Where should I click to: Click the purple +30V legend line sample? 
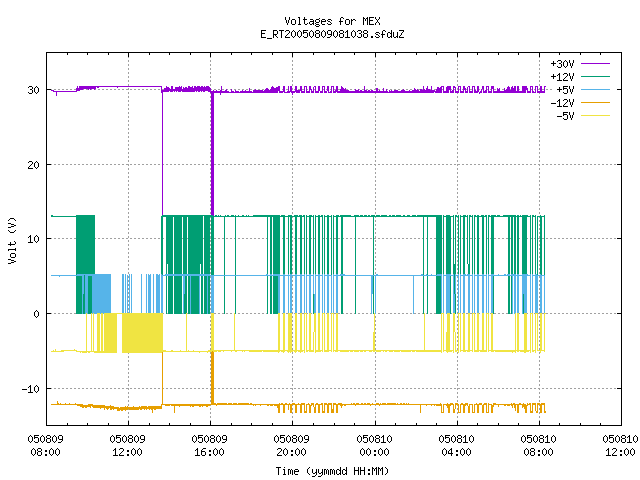click(x=595, y=64)
